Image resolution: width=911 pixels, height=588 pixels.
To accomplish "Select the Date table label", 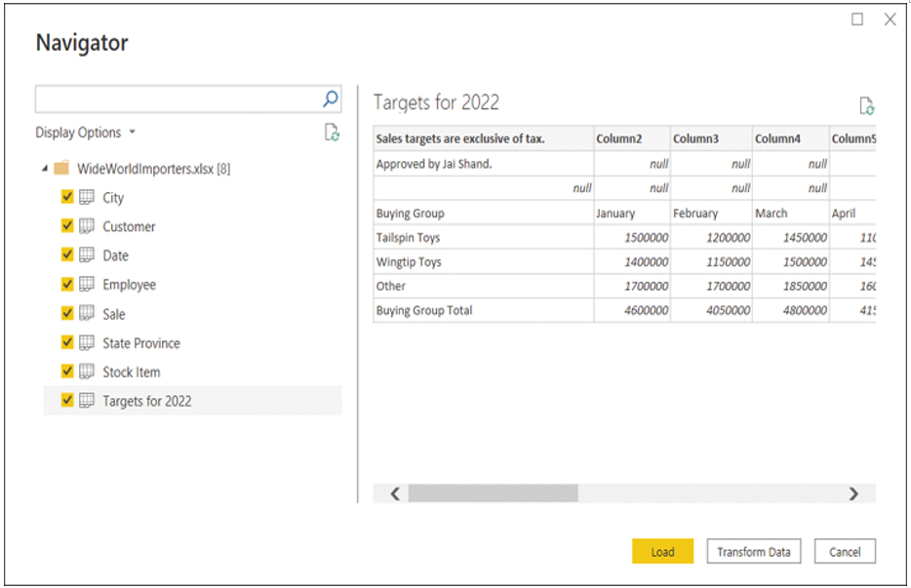I will [x=116, y=255].
